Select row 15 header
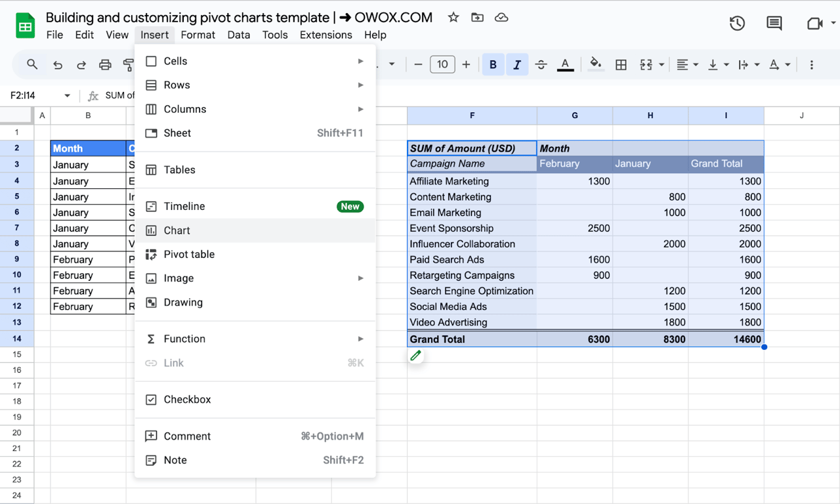The height and width of the screenshot is (504, 840). click(16, 354)
